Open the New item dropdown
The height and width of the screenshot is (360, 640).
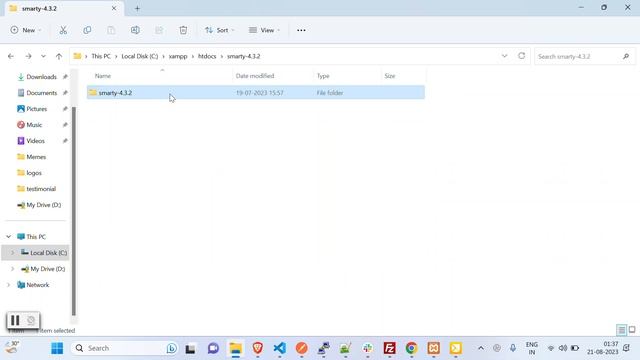(26, 30)
